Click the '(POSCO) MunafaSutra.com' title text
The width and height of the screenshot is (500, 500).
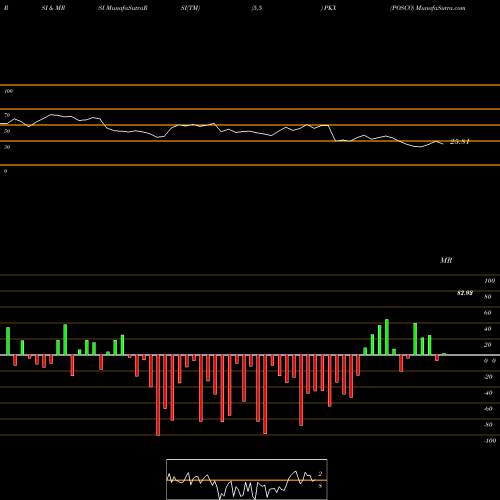click(428, 8)
